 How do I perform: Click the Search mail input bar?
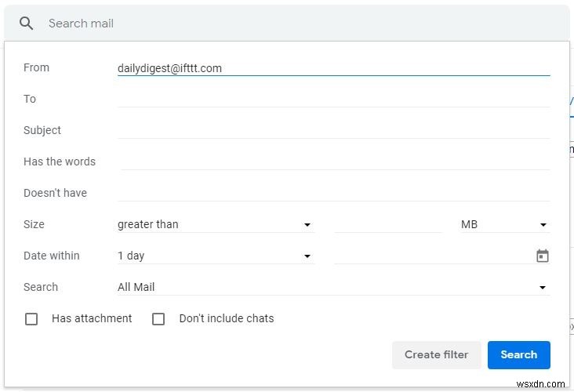point(298,24)
